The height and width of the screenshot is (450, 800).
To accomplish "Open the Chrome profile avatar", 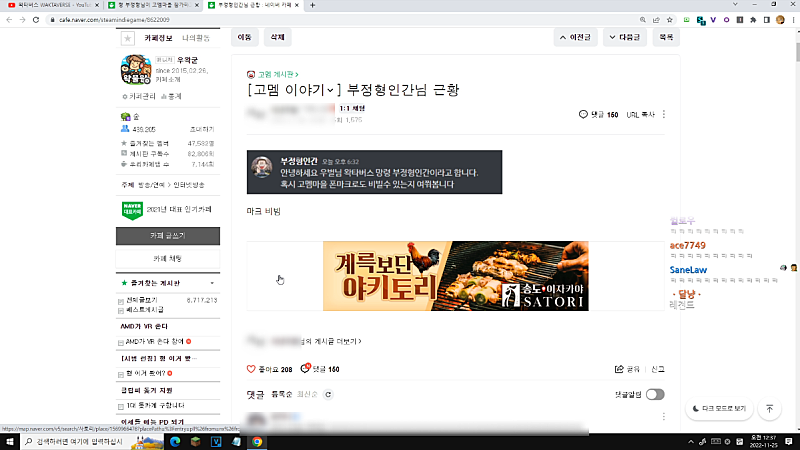I will click(x=780, y=20).
